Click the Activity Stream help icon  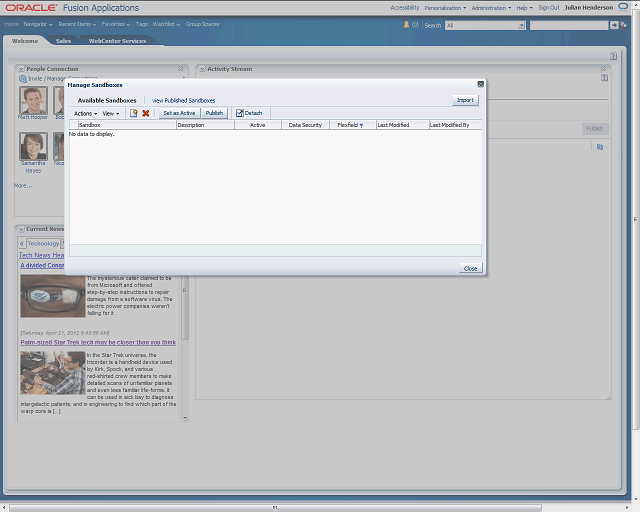click(x=604, y=78)
